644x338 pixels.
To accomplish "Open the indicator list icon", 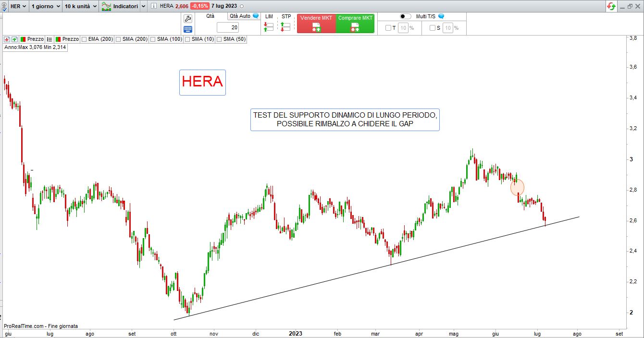I will (50, 39).
